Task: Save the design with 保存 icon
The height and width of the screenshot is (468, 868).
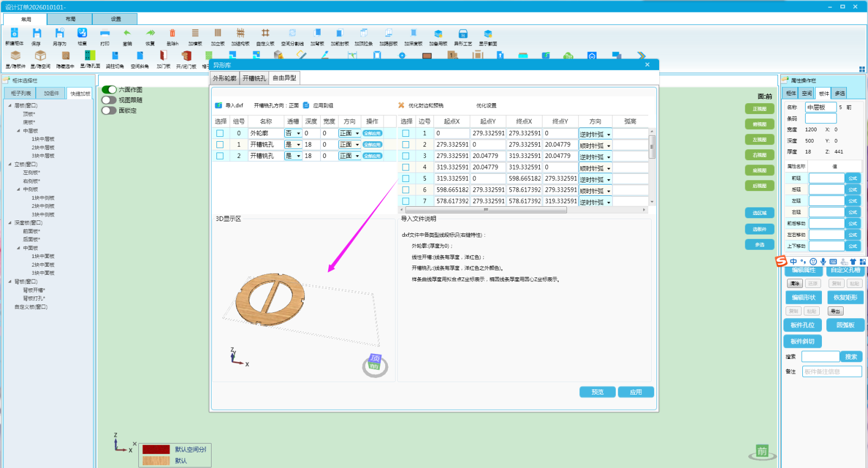Action: coord(36,34)
